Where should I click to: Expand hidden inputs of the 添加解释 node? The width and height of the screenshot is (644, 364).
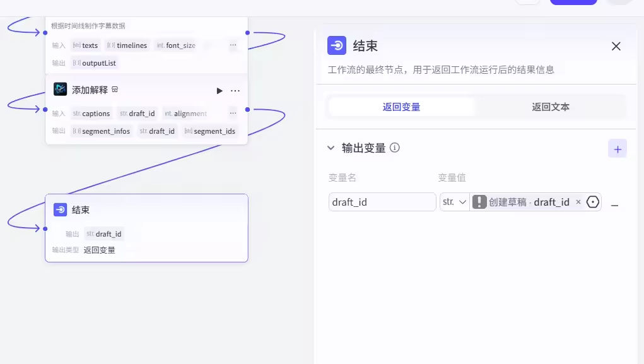tap(233, 114)
